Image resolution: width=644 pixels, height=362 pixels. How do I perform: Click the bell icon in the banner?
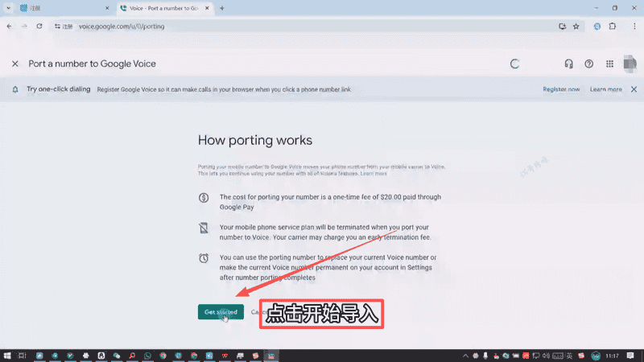coord(15,89)
